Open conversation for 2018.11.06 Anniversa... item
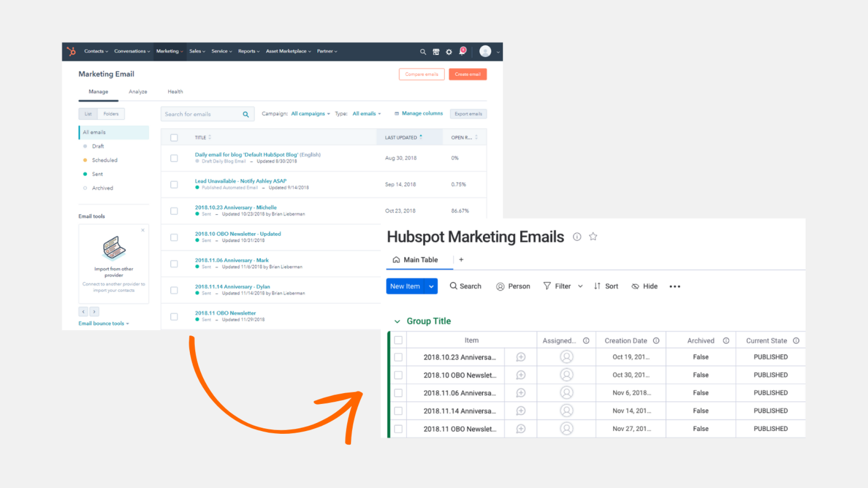The image size is (868, 488). [521, 393]
